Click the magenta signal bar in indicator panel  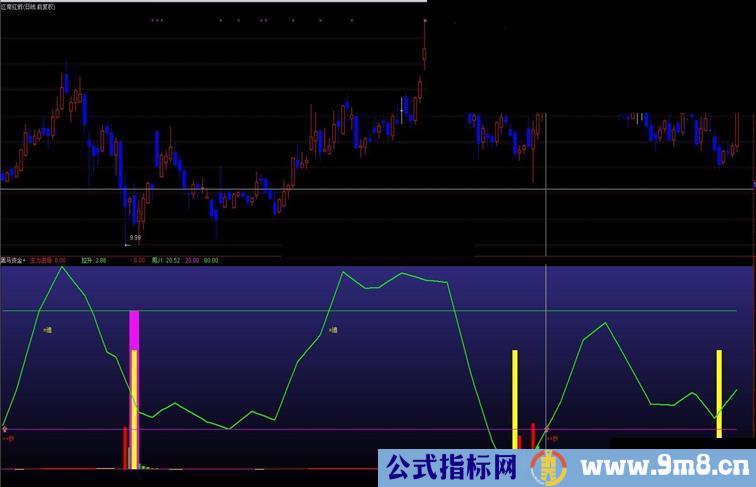134,330
